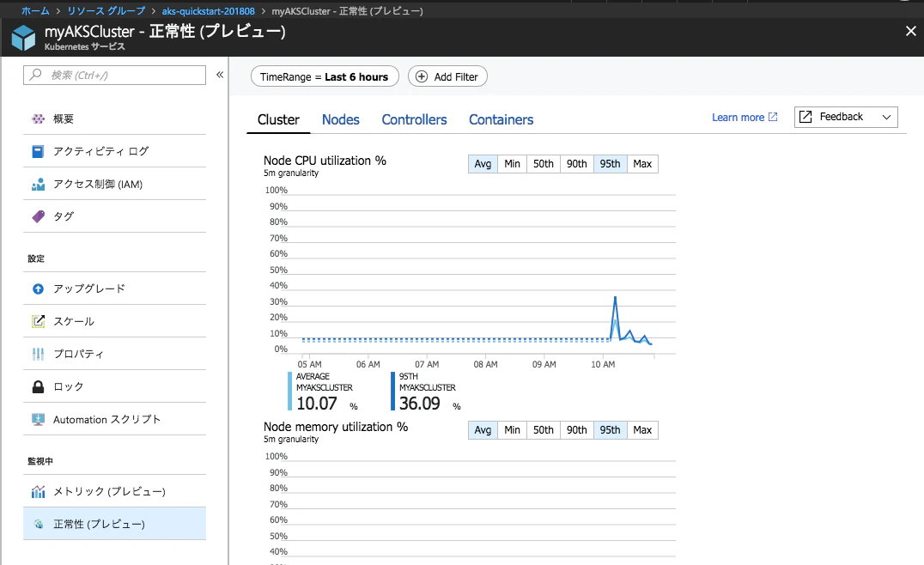
Task: Switch to the Controllers tab
Action: 414,119
